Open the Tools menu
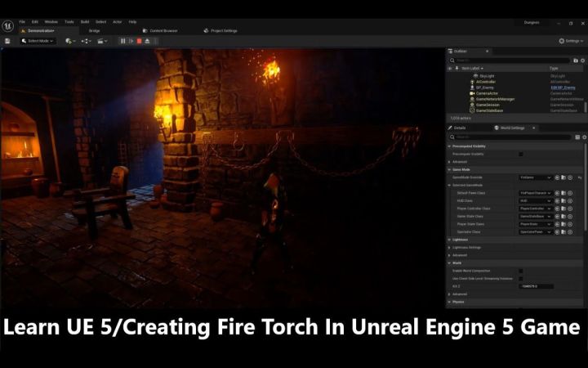Image resolution: width=588 pixels, height=368 pixels. (69, 22)
